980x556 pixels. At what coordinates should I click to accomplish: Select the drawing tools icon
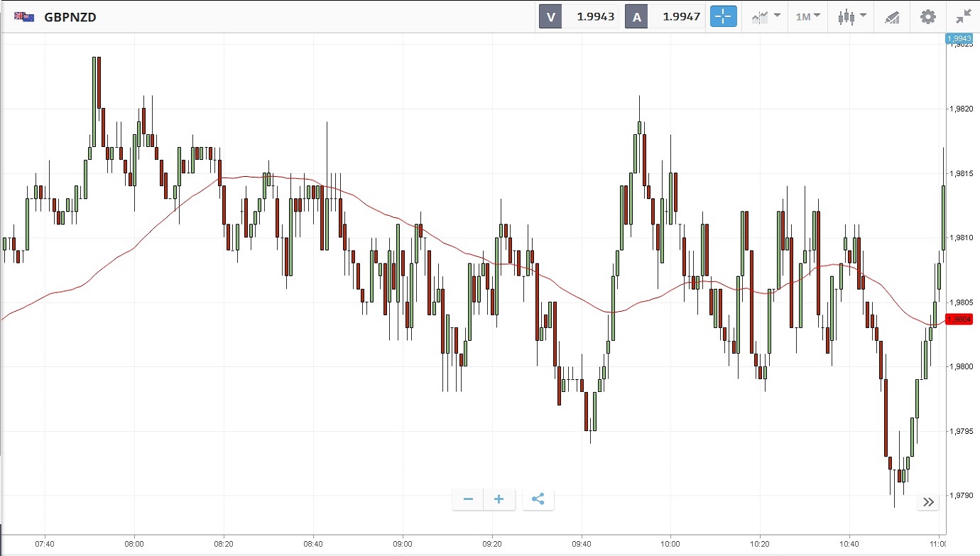pyautogui.click(x=892, y=17)
